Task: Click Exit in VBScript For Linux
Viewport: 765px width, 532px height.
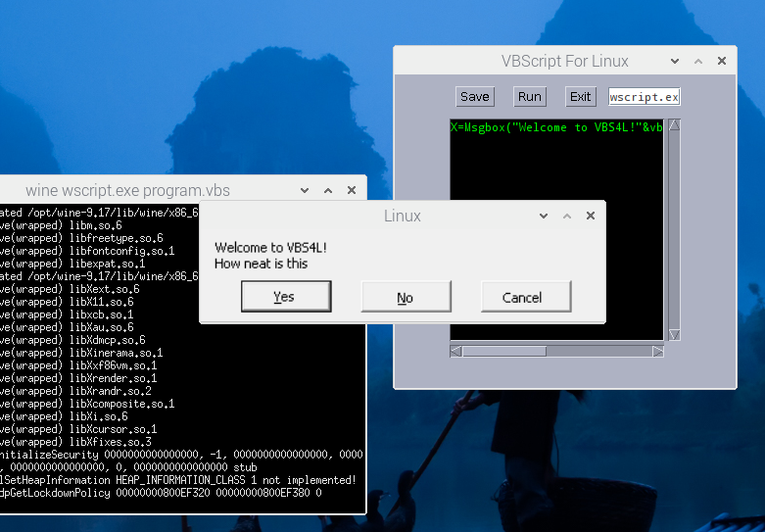Action: 580,97
